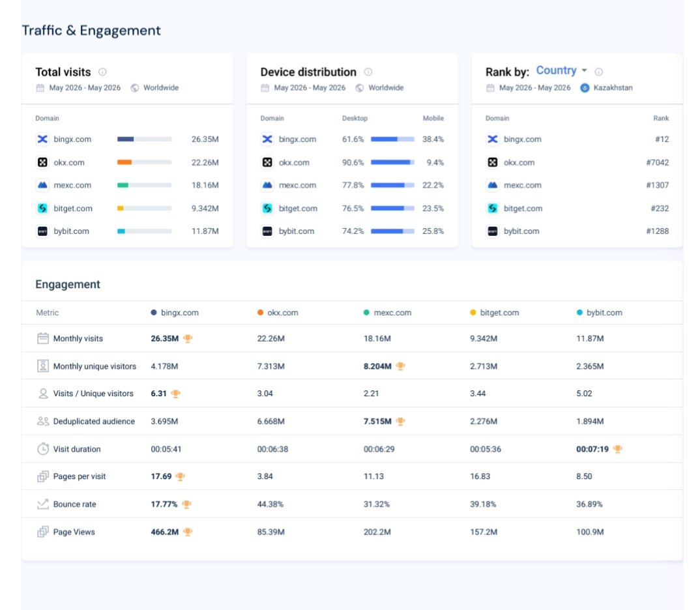Click bitget.com domain in Device distribution

point(298,209)
